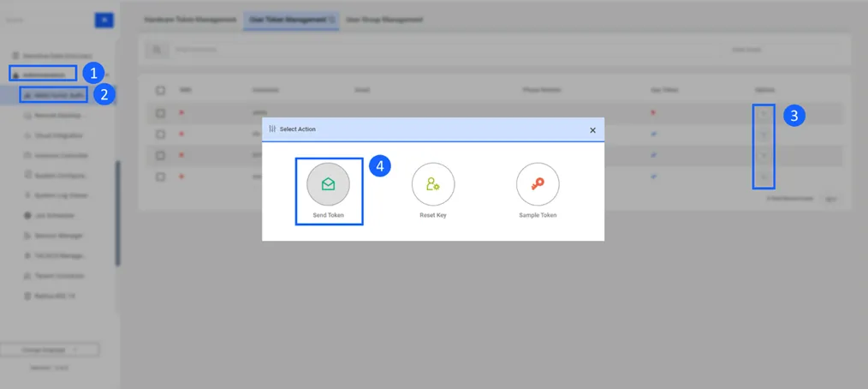Tick the select-all checkbox in table header

click(161, 90)
